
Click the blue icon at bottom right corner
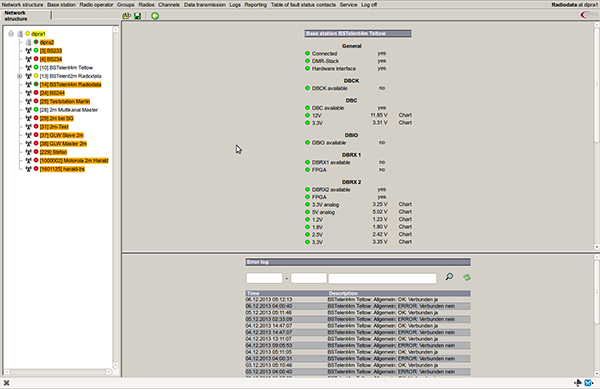pyautogui.click(x=589, y=382)
